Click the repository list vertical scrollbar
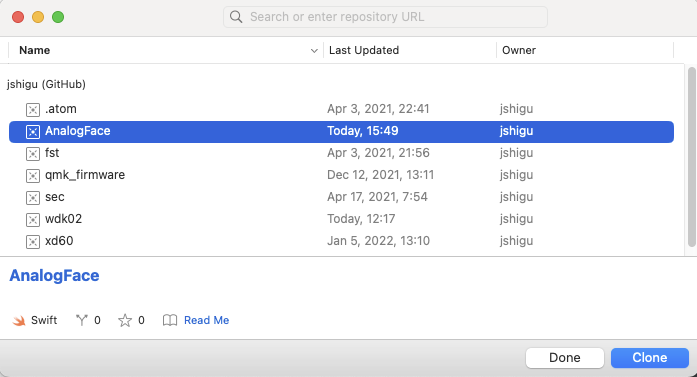This screenshot has height=377, width=697. coord(691,157)
